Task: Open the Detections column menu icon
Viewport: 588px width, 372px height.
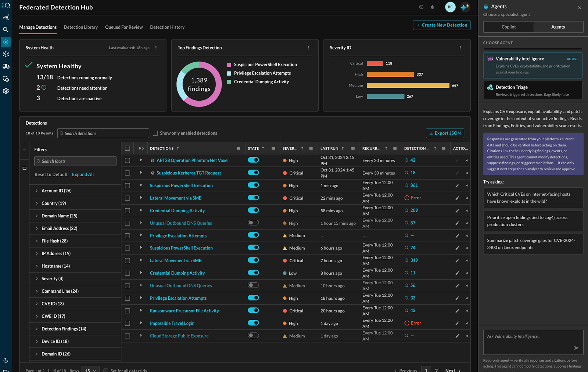Action: [x=238, y=148]
